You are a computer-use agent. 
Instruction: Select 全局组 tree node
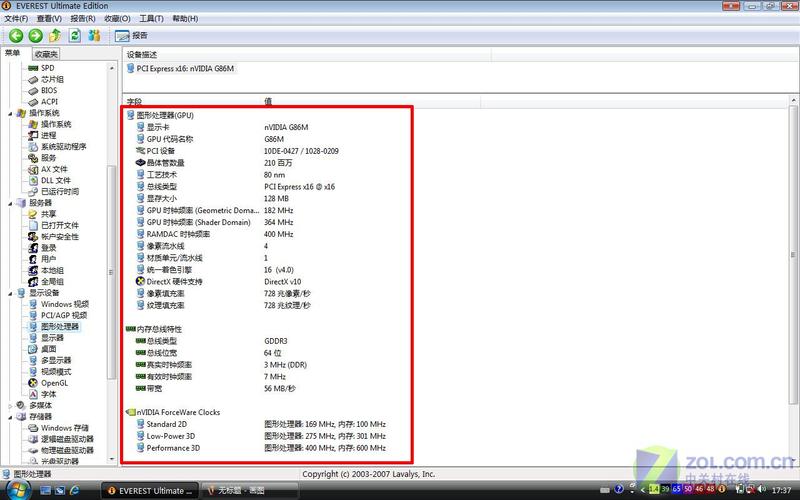tap(52, 282)
